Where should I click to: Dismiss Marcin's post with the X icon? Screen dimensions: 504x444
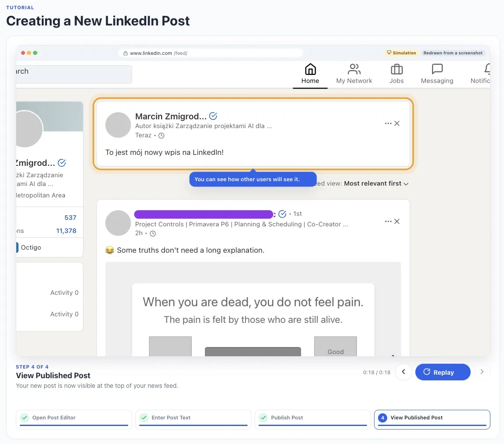397,123
